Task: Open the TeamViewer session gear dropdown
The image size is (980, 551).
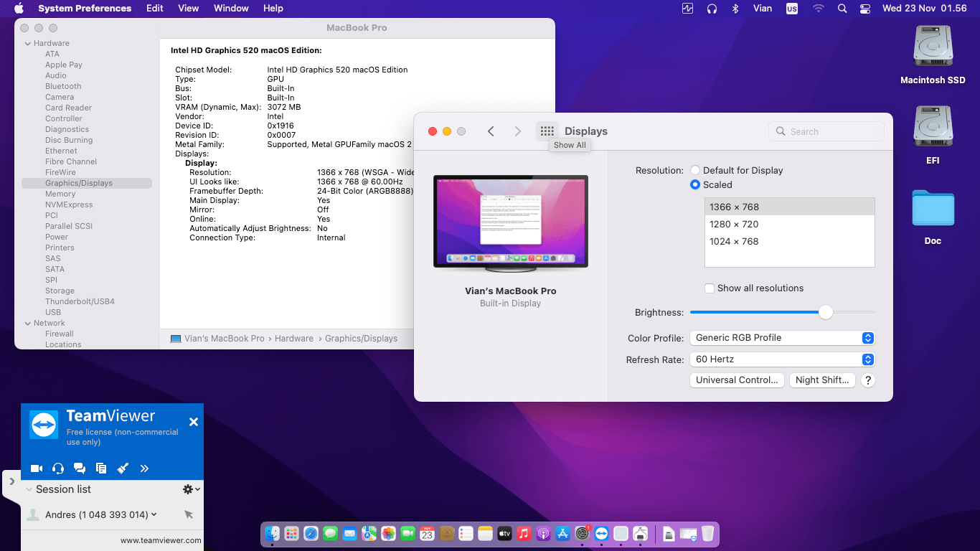Action: click(x=191, y=489)
